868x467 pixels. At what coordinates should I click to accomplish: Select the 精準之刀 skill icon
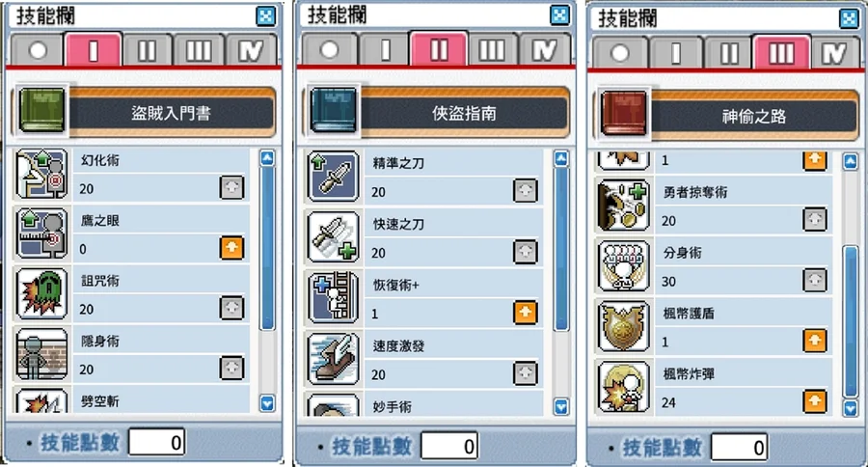coord(334,177)
